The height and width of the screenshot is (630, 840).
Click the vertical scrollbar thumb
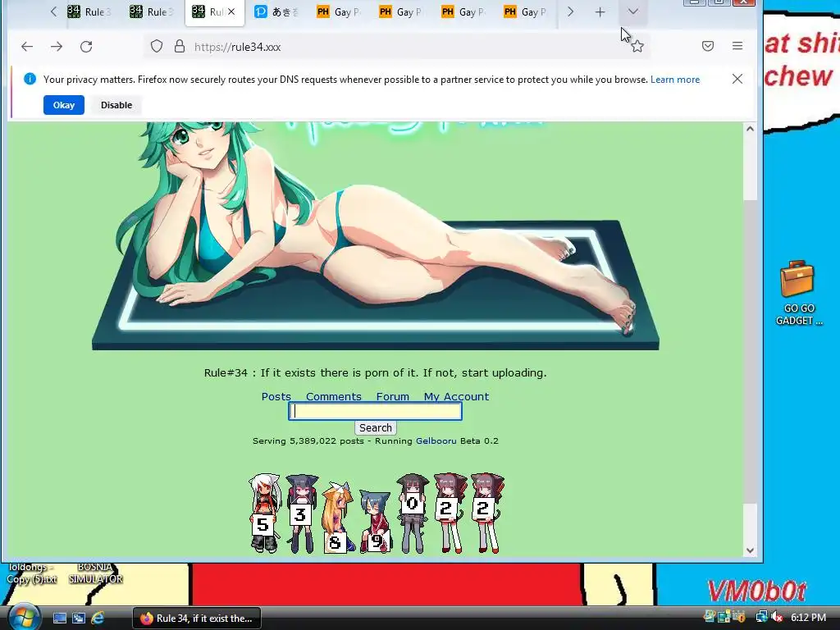(x=750, y=351)
